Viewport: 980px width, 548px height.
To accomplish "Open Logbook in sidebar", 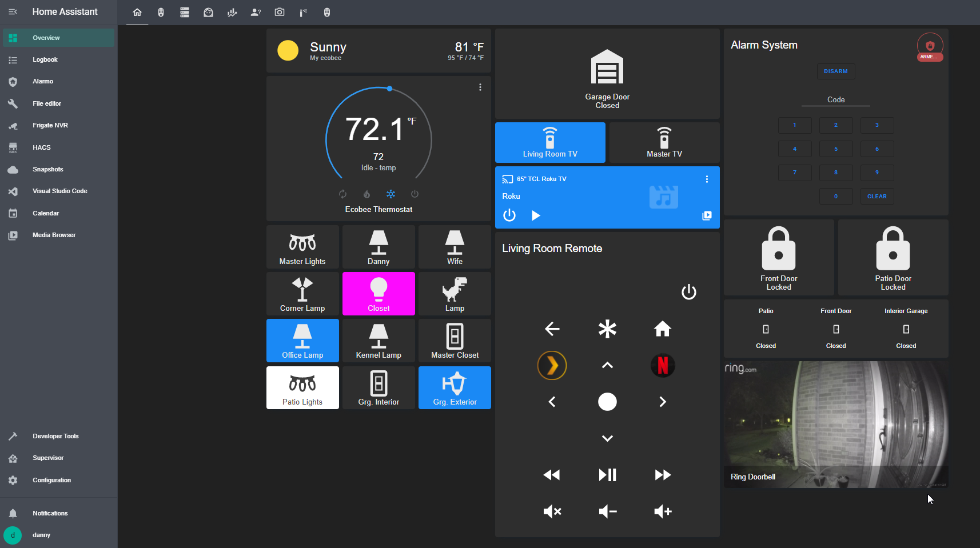I will [x=58, y=60].
